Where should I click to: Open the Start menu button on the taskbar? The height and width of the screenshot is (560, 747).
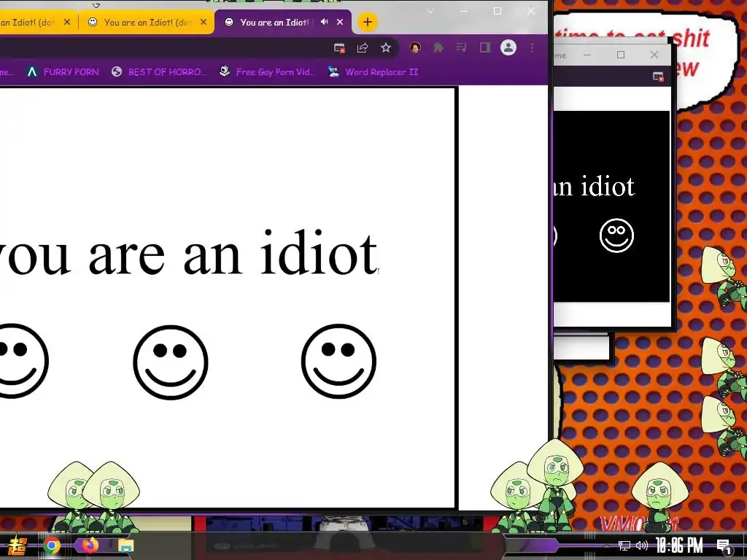[x=18, y=545]
